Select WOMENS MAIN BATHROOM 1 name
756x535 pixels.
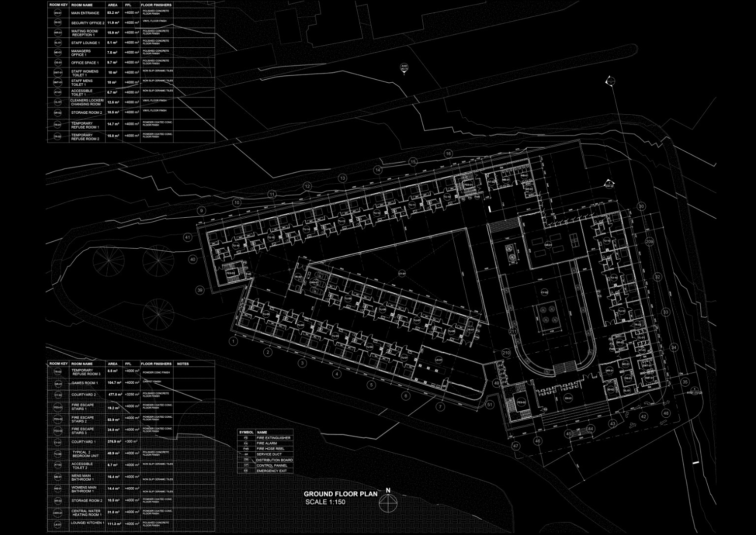click(x=84, y=489)
